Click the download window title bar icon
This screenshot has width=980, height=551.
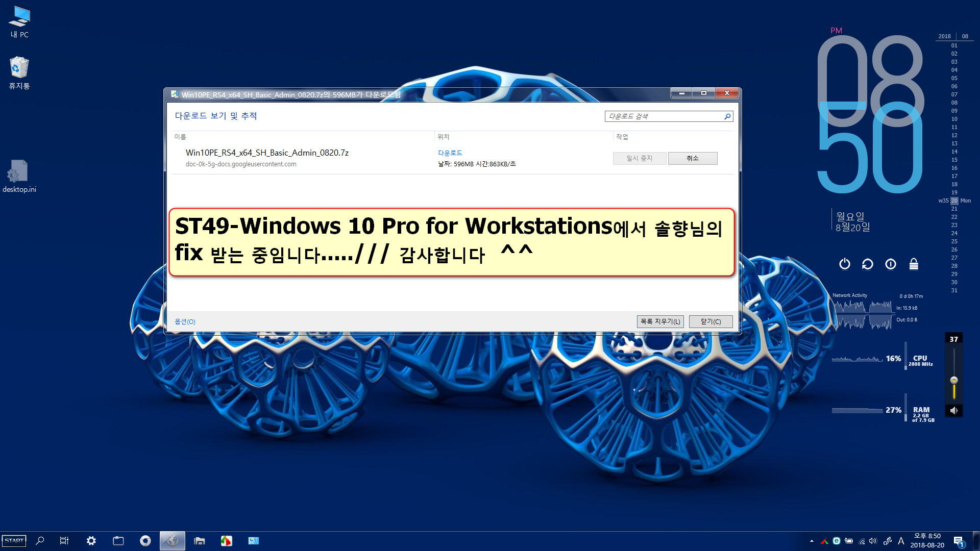pyautogui.click(x=175, y=94)
